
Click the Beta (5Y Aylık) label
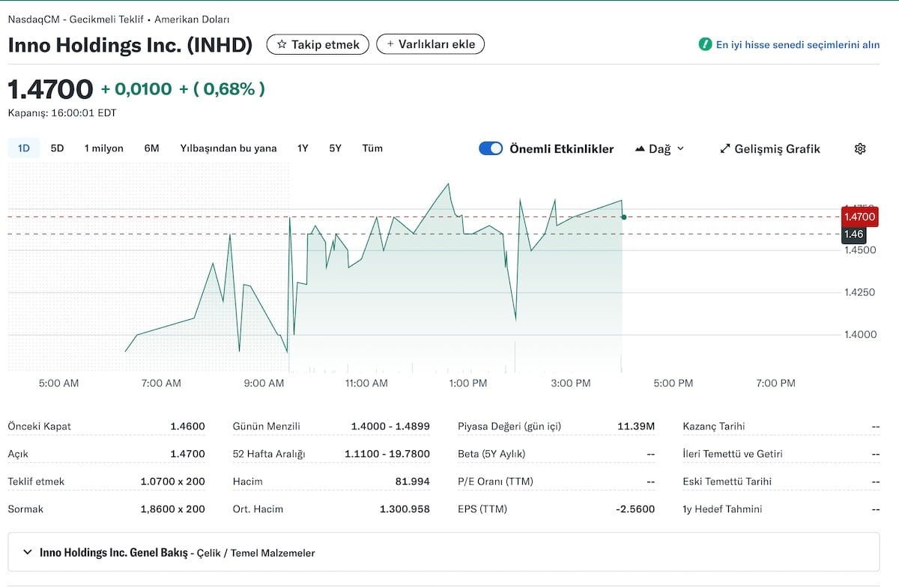(491, 454)
